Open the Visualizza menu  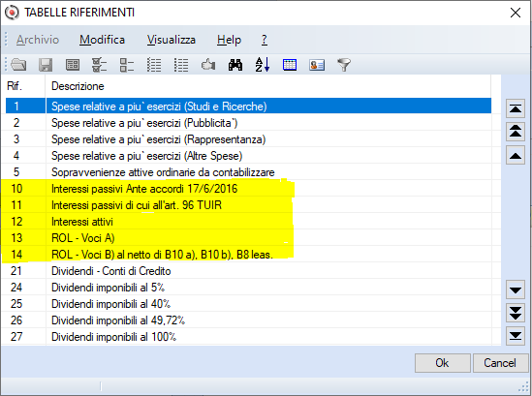click(x=171, y=40)
